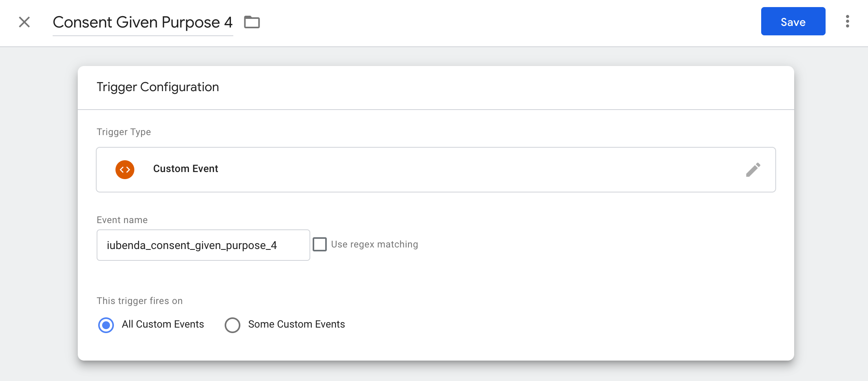868x381 pixels.
Task: Click the All Custom Events label text
Action: (x=163, y=324)
